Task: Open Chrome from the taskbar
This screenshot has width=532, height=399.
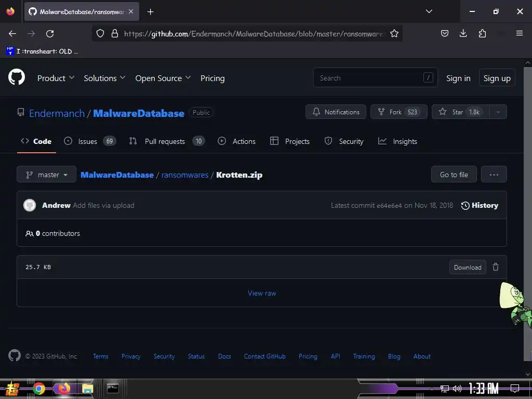Action: pyautogui.click(x=38, y=389)
